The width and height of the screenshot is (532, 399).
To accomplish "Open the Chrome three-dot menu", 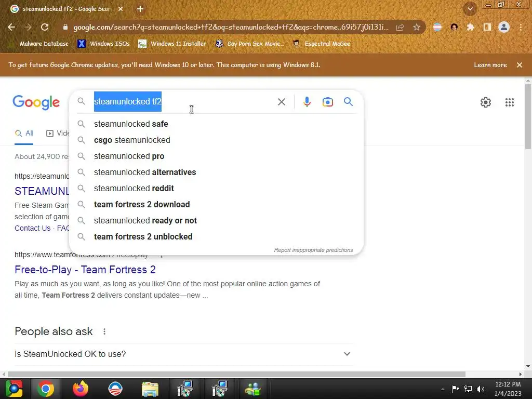I will pos(521,27).
